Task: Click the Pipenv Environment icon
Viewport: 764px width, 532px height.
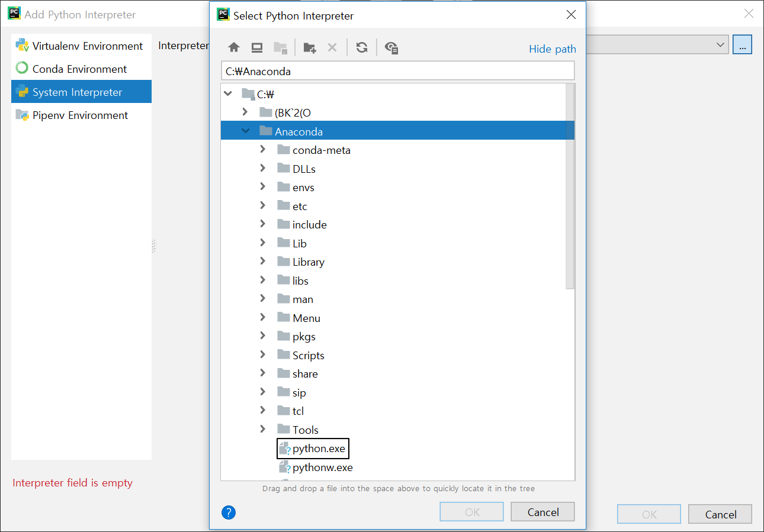Action: click(22, 114)
